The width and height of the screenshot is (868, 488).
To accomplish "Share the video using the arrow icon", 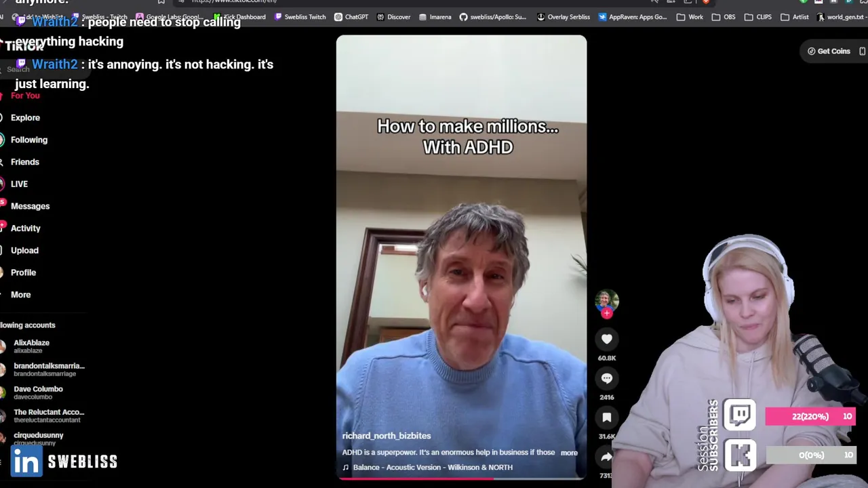I will pos(607,457).
